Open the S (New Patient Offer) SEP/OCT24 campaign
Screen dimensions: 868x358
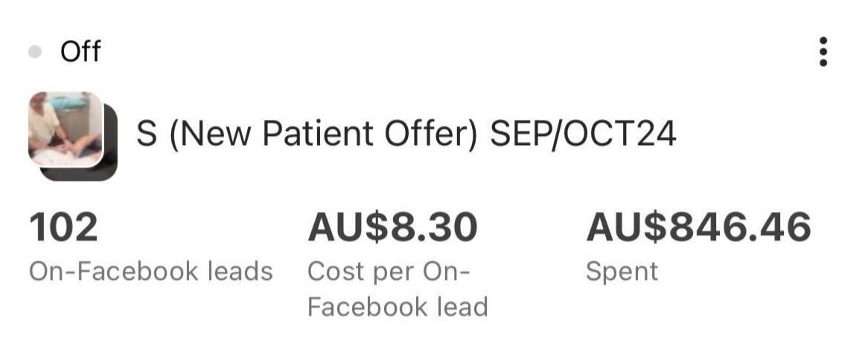(x=406, y=134)
